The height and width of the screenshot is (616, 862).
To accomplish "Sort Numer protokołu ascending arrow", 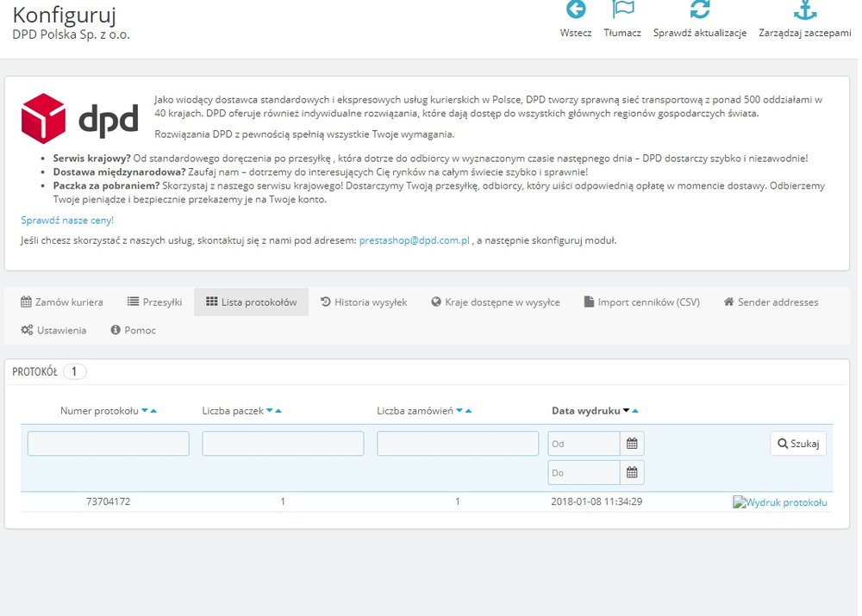I will coord(153,410).
